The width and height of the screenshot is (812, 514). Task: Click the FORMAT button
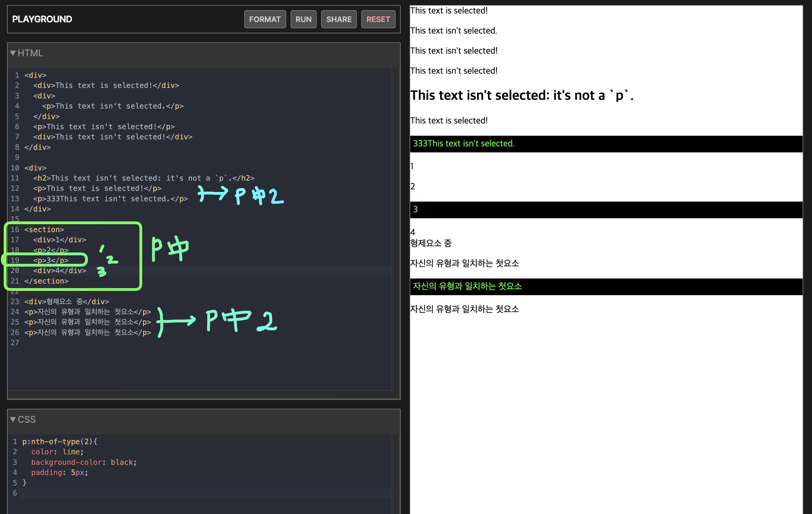coord(265,19)
